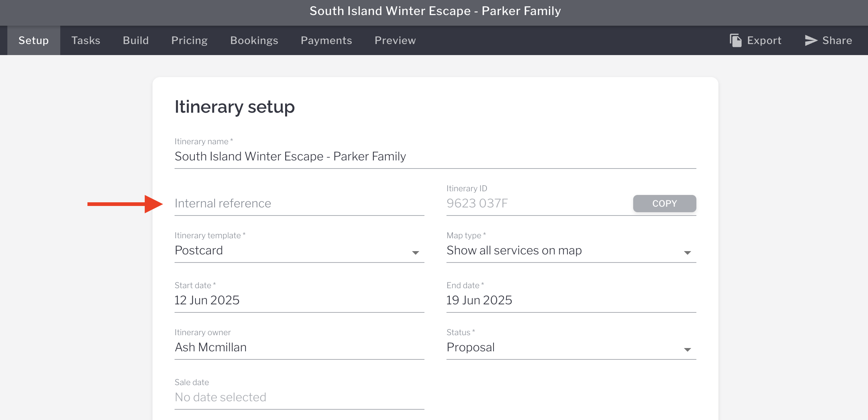Screen dimensions: 868x420
Task: Click the Export document icon
Action: click(735, 40)
